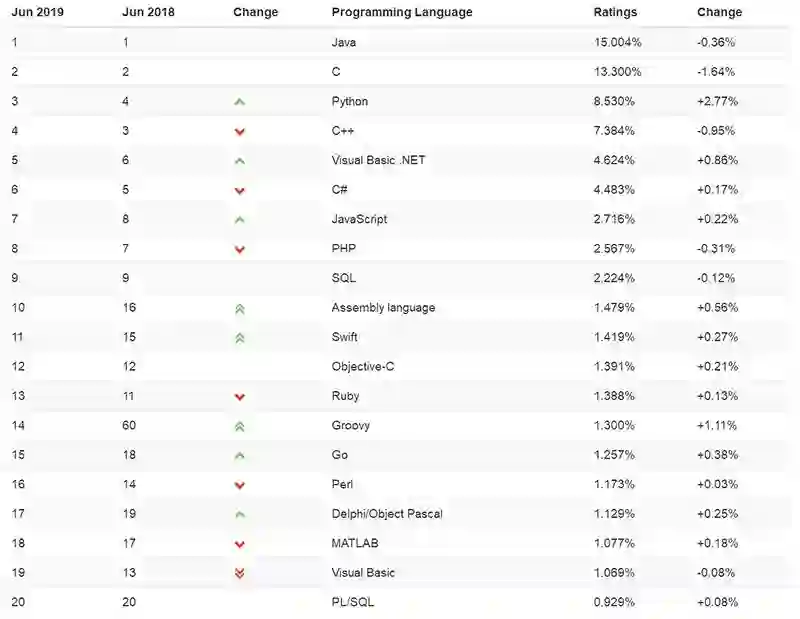800x619 pixels.
Task: Click the red down arrow beside MATLAB
Action: pyautogui.click(x=240, y=545)
